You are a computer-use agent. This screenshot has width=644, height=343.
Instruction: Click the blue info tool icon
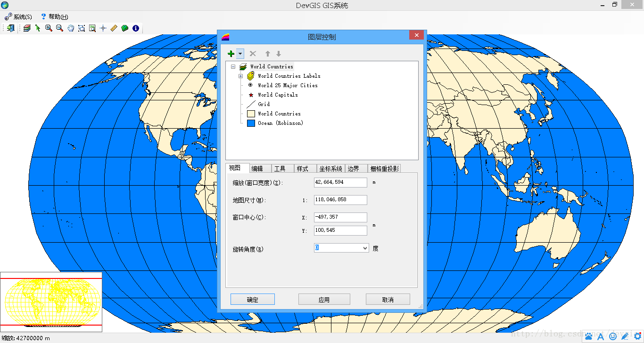point(136,28)
